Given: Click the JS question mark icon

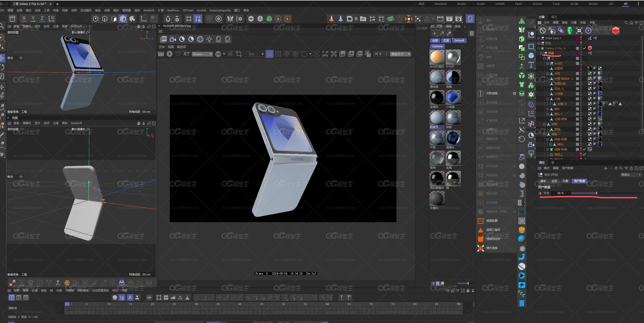Looking at the screenshot, I should coord(552,31).
